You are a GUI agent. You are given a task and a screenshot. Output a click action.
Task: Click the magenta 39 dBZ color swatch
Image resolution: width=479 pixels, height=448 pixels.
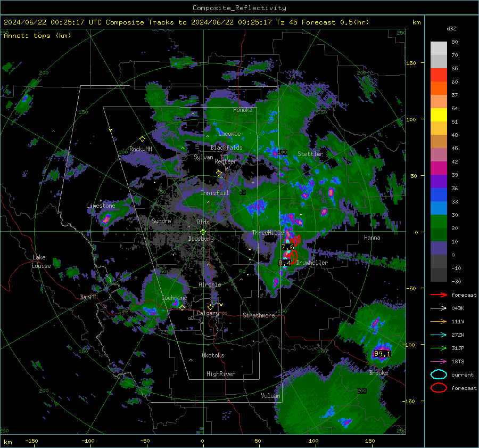click(439, 168)
